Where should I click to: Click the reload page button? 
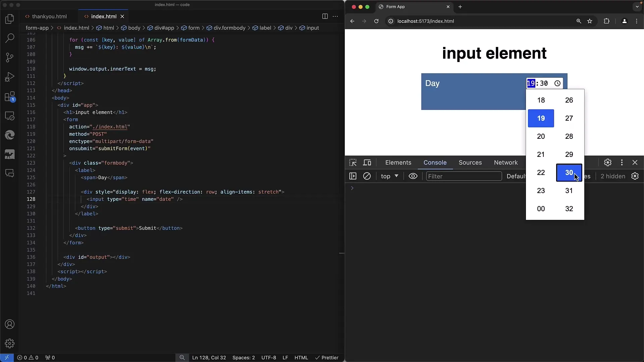(376, 21)
